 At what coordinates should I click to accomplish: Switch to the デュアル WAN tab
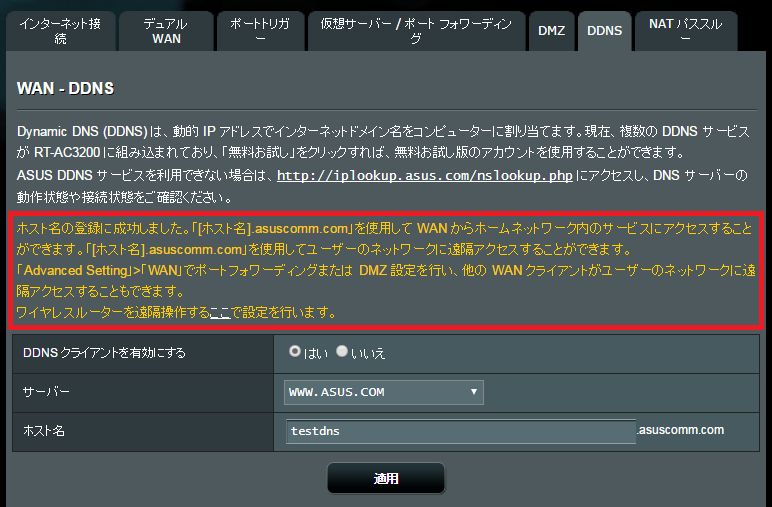(166, 31)
